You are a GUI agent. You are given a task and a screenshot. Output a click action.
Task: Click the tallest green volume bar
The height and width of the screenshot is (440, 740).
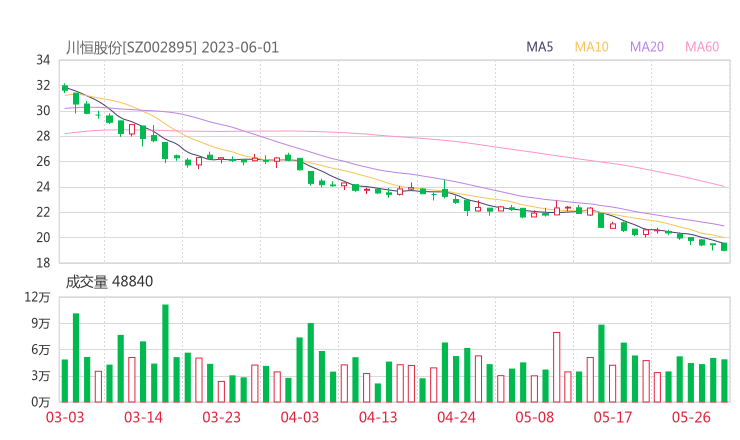coord(165,354)
